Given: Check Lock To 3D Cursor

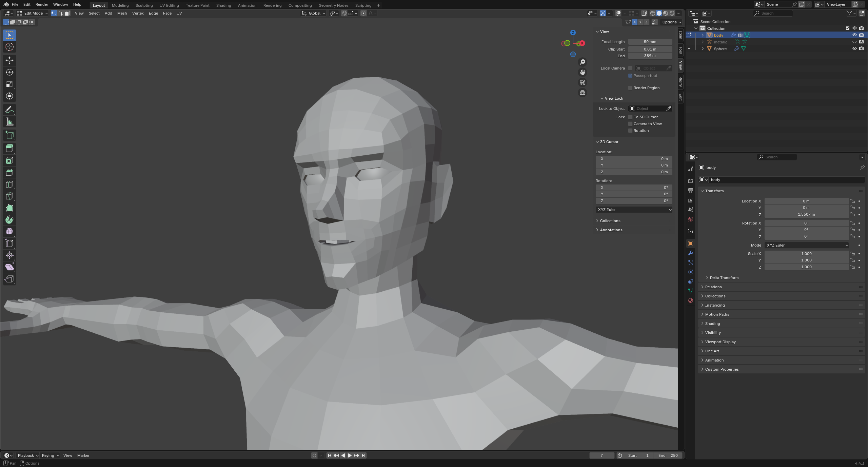Looking at the screenshot, I should [x=630, y=117].
